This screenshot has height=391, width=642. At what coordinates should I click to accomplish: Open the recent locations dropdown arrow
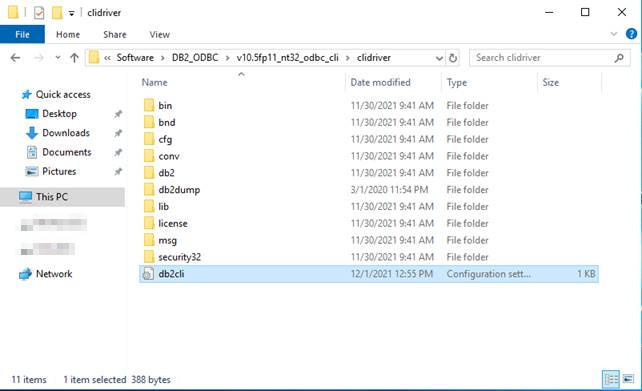click(58, 58)
